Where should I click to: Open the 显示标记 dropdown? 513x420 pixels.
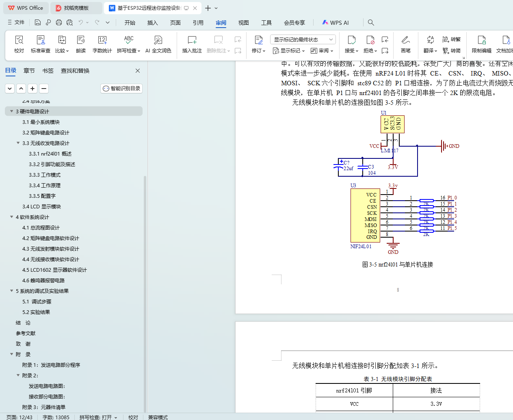[x=289, y=51]
